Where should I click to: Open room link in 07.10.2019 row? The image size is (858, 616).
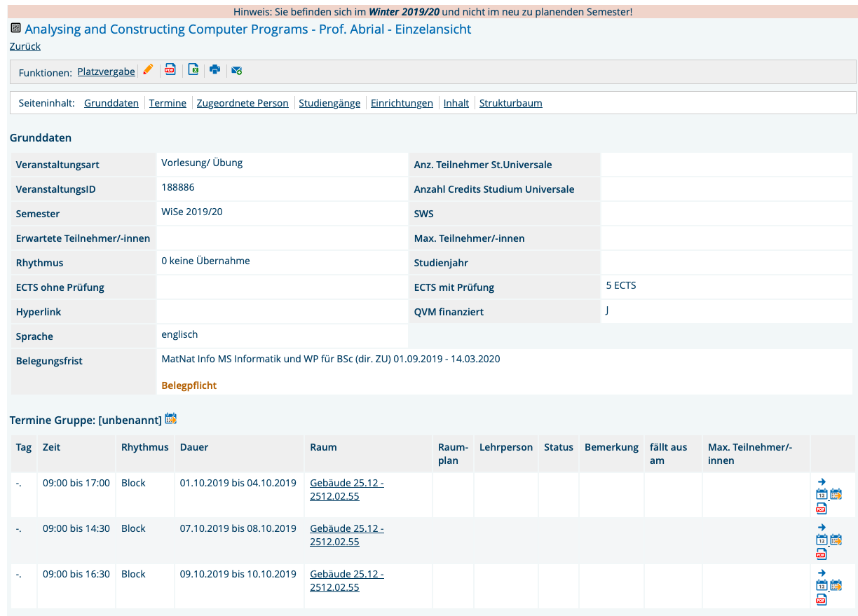(347, 535)
